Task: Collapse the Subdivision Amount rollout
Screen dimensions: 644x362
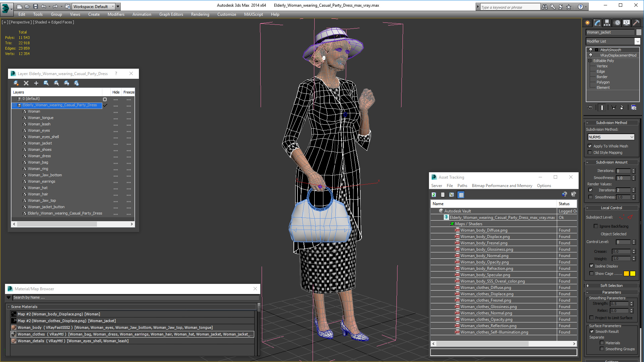Action: 611,162
